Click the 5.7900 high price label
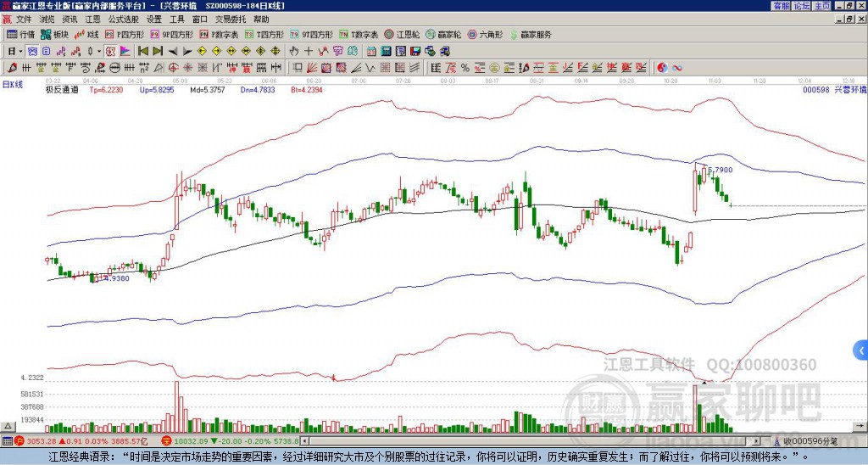Screen dimensions: 868x465 click(x=721, y=170)
